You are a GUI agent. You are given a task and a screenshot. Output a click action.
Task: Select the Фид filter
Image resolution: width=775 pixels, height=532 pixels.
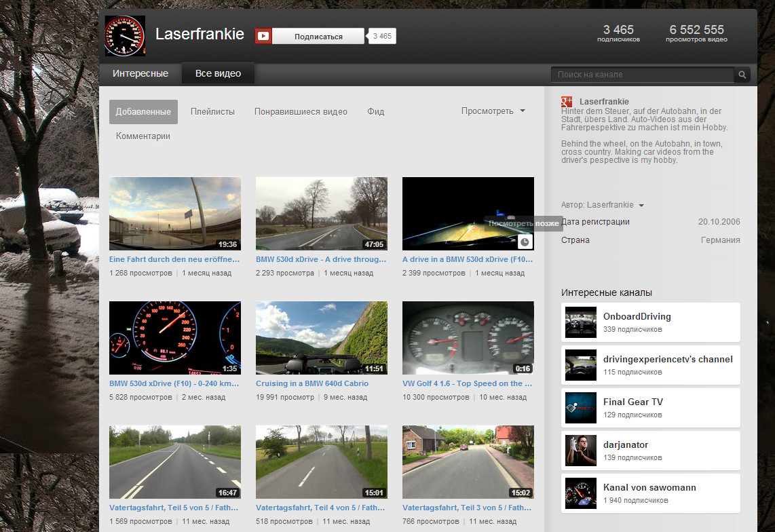click(x=376, y=112)
